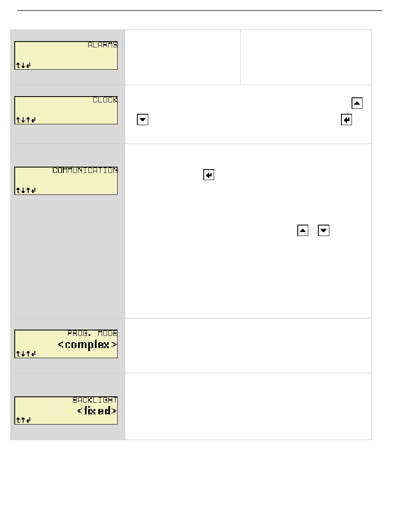Click the navigation arrows on the COMMUNICATION display
The image size is (399, 532).
click(26, 191)
